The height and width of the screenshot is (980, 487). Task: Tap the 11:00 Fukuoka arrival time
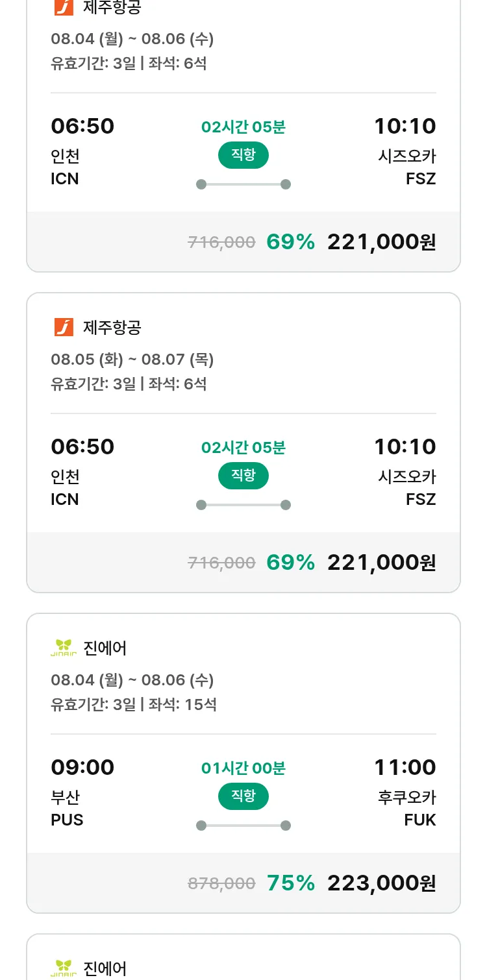click(x=405, y=767)
